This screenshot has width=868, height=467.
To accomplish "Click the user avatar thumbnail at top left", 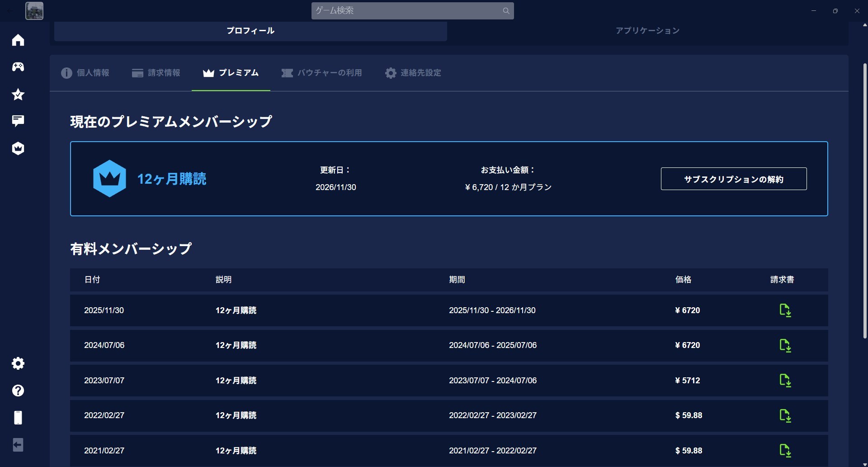I will 34,11.
